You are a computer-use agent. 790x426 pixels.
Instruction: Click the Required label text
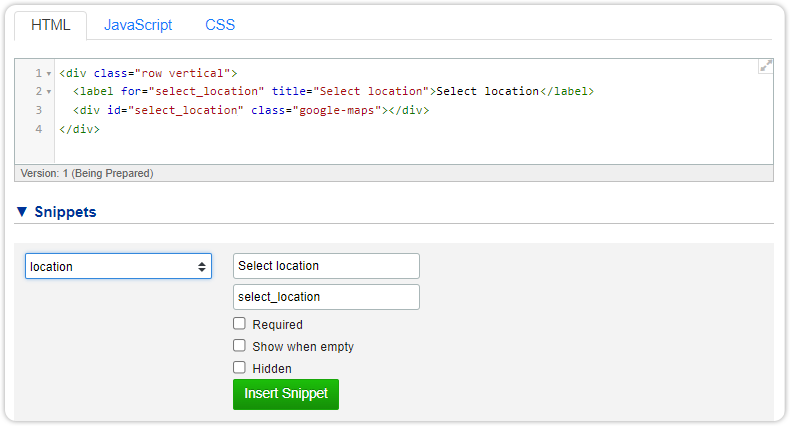click(277, 325)
